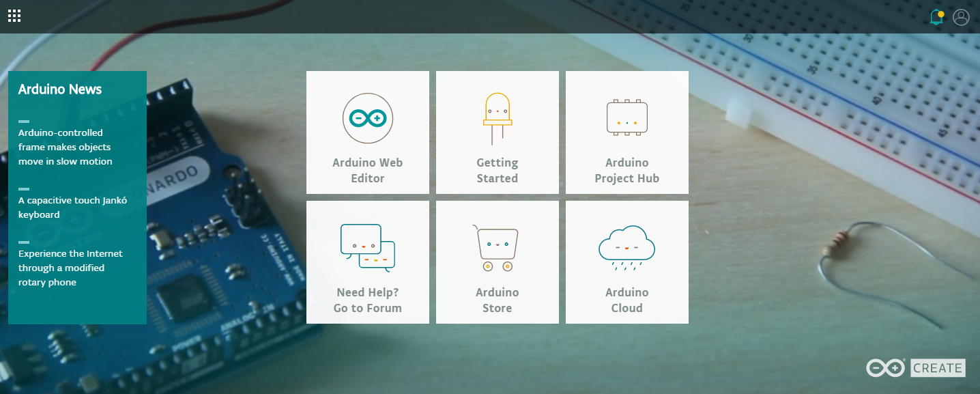Open Arduino Project Hub
Screen dimensions: 980x394
pos(626,132)
